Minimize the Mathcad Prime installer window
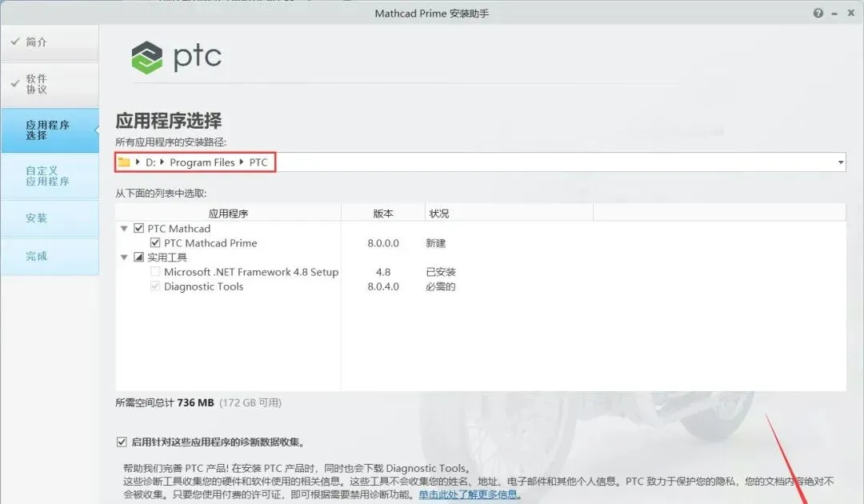The width and height of the screenshot is (864, 504). [x=834, y=14]
